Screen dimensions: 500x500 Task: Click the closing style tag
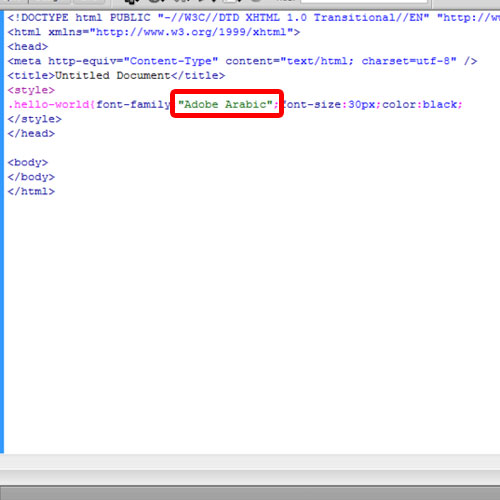[x=35, y=119]
